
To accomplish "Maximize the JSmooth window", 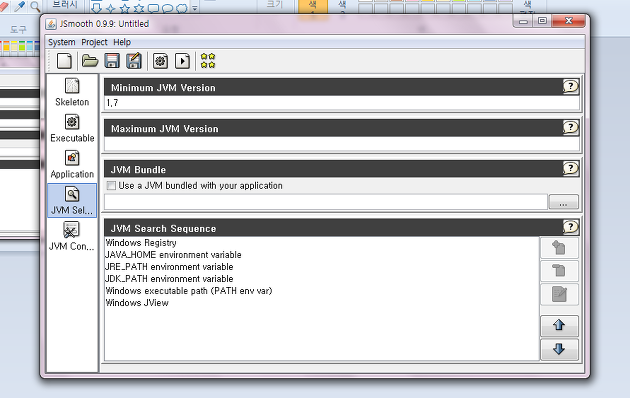I will tap(542, 21).
